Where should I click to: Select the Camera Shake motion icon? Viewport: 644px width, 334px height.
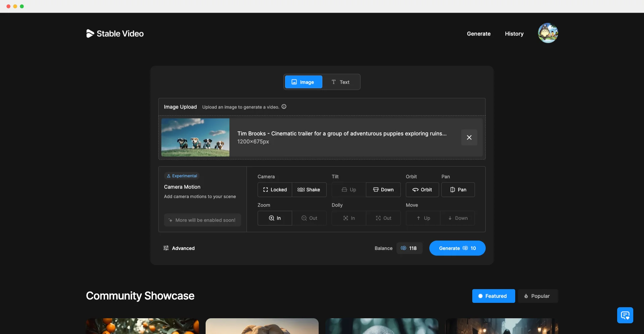point(302,190)
